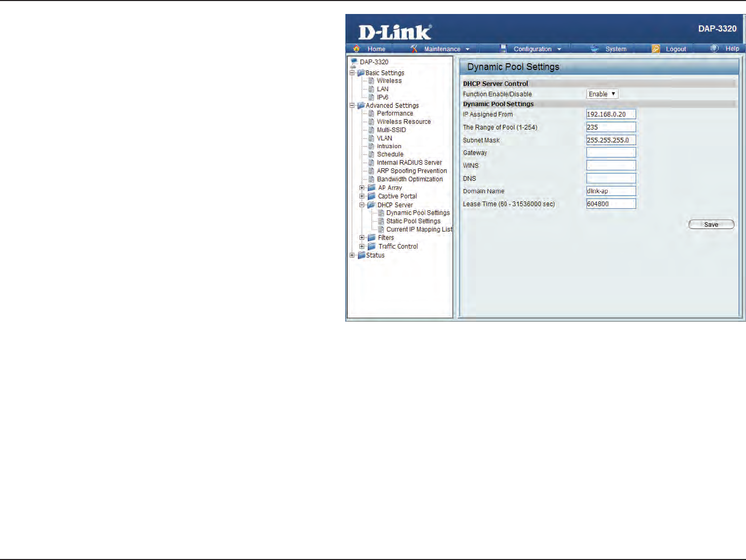
Task: Focus the Domain Name input field
Action: (x=611, y=191)
